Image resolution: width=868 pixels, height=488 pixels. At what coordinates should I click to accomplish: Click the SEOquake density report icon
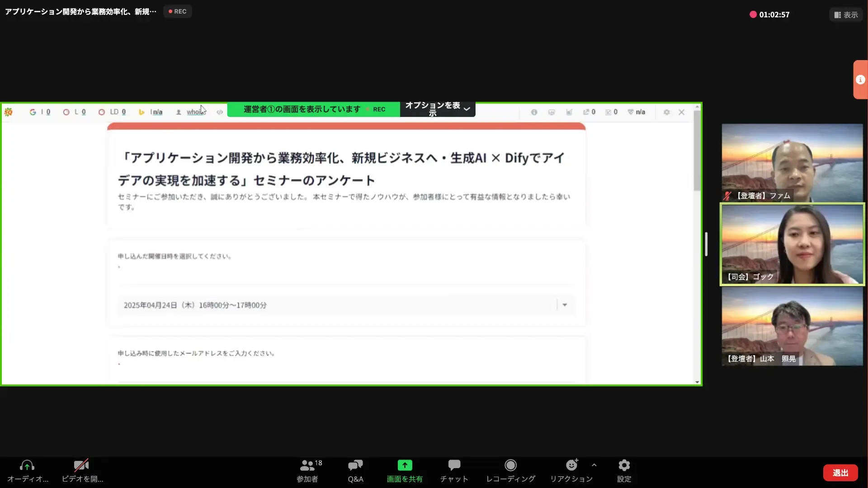click(x=569, y=112)
